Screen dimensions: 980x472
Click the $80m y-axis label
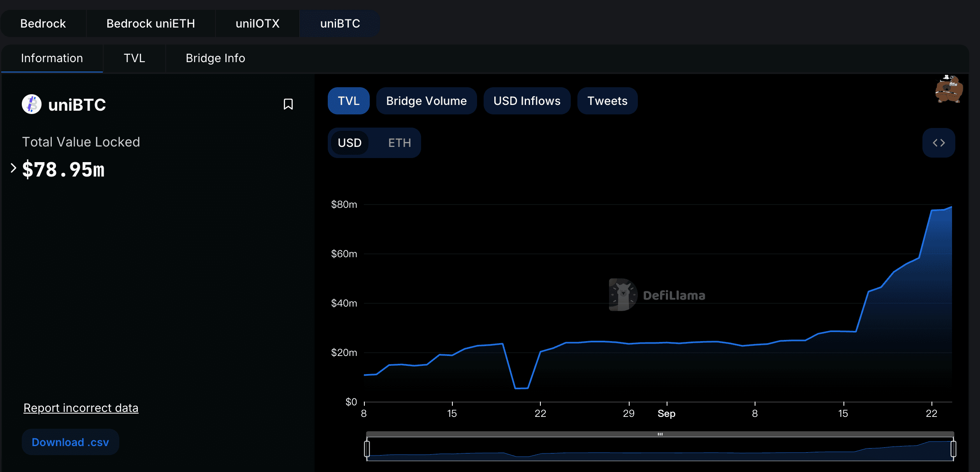[344, 205]
